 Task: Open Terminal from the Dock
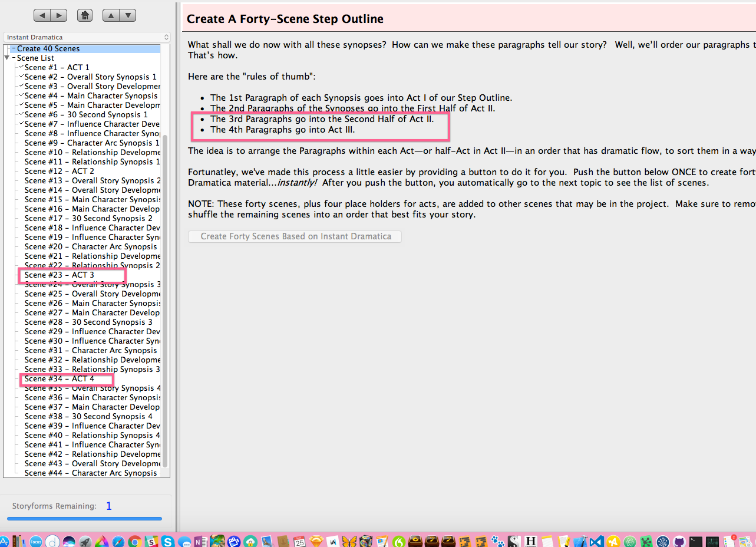(696, 542)
